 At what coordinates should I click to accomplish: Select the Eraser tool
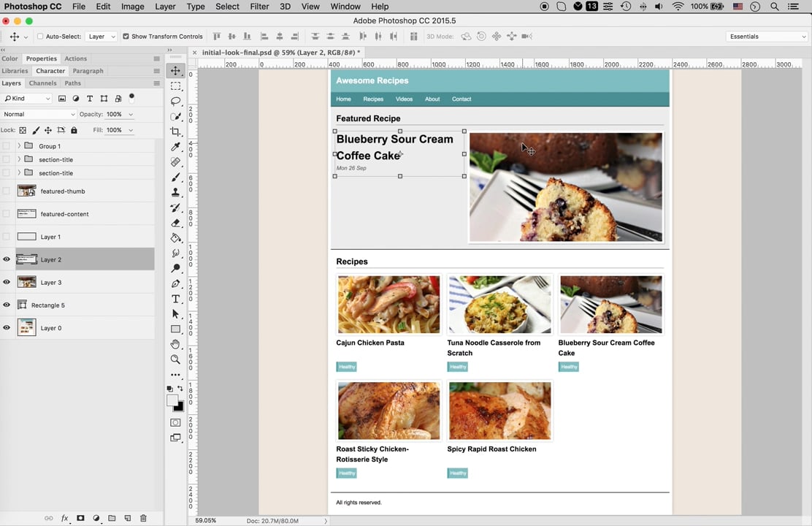[x=175, y=223]
